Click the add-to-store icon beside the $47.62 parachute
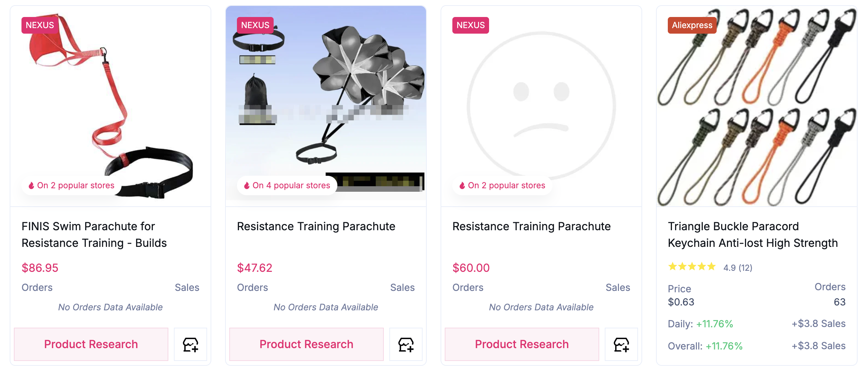868x371 pixels. pyautogui.click(x=406, y=344)
